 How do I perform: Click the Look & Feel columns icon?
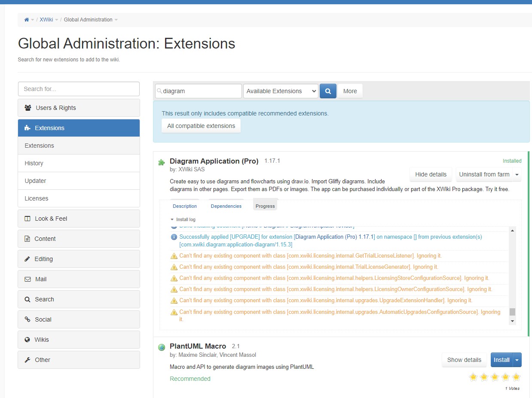pos(28,219)
